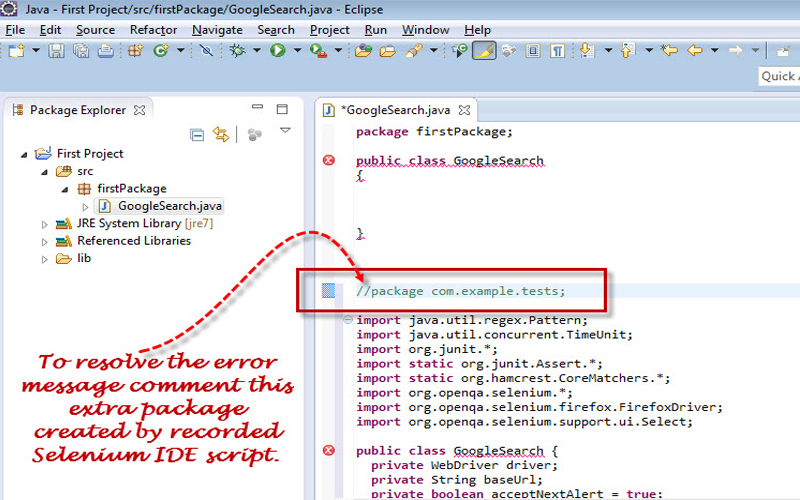The height and width of the screenshot is (500, 800).
Task: Open the New wizard dropdown arrow
Action: pyautogui.click(x=36, y=50)
